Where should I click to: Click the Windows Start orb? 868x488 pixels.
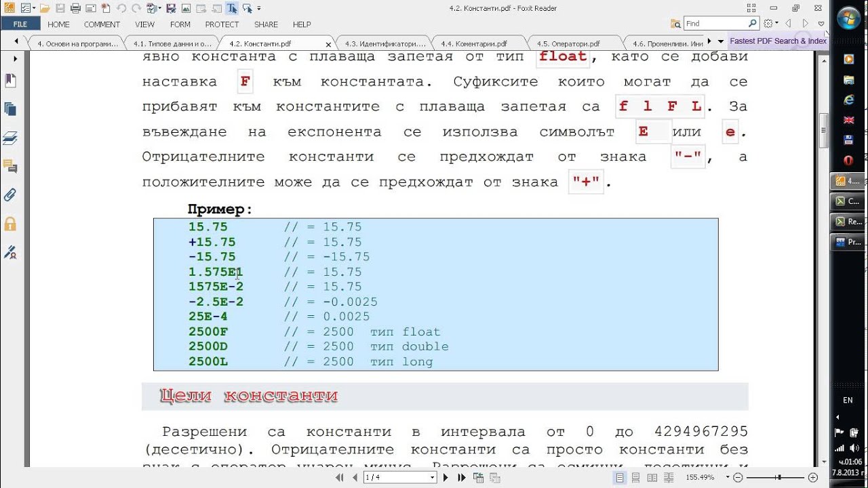point(849,18)
